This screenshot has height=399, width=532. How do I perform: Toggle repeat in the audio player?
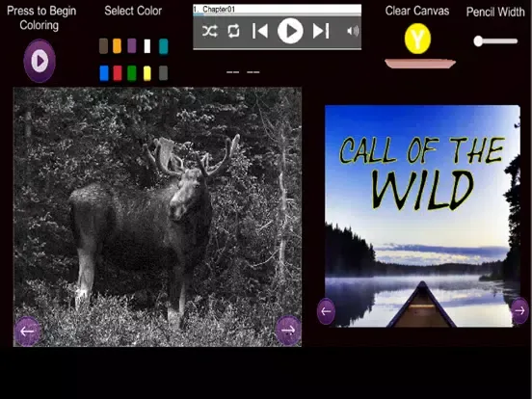[234, 31]
